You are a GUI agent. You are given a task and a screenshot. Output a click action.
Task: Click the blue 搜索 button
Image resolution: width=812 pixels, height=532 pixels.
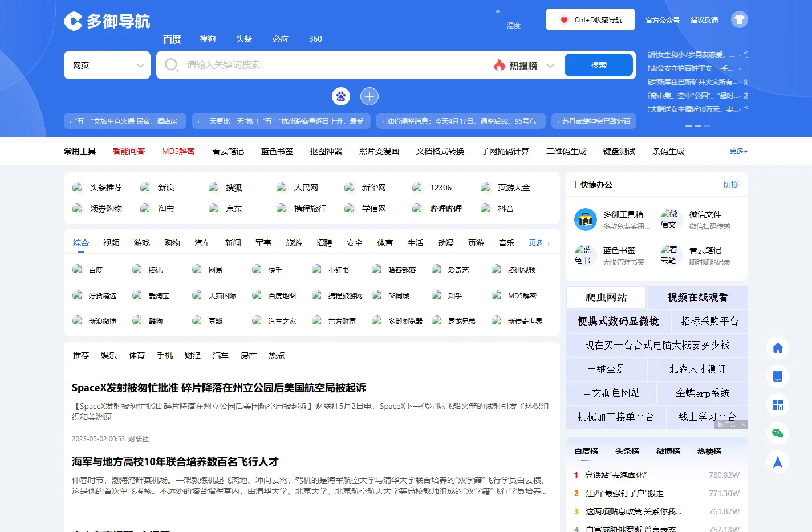coord(599,65)
